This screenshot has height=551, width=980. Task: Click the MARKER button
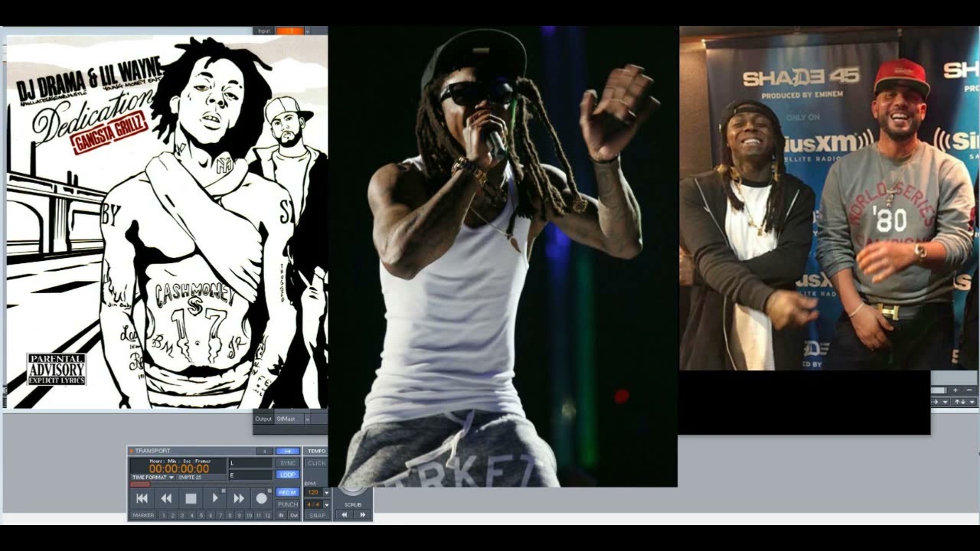click(143, 516)
